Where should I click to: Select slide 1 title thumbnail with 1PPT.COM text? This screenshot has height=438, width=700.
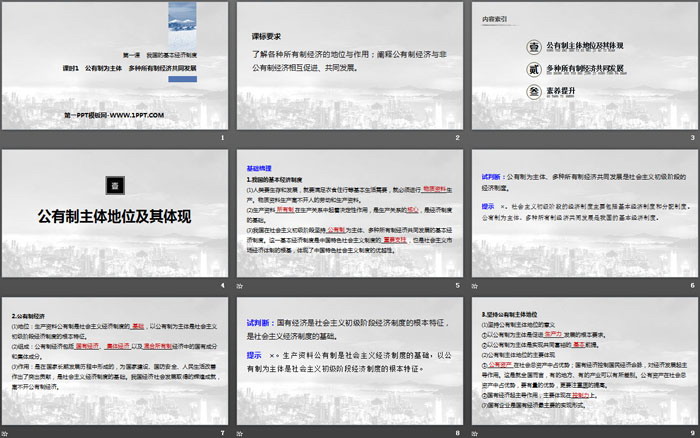(x=115, y=66)
